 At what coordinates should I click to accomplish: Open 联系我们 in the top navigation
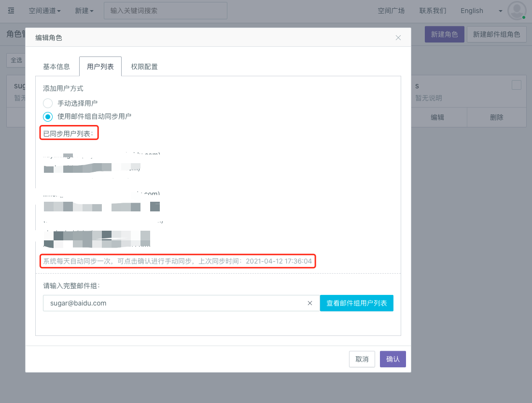pyautogui.click(x=433, y=11)
